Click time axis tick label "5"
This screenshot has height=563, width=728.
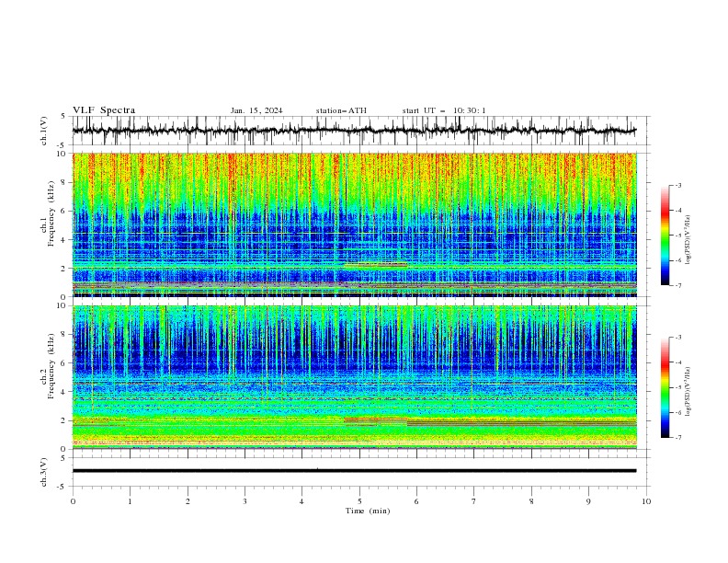click(x=359, y=501)
